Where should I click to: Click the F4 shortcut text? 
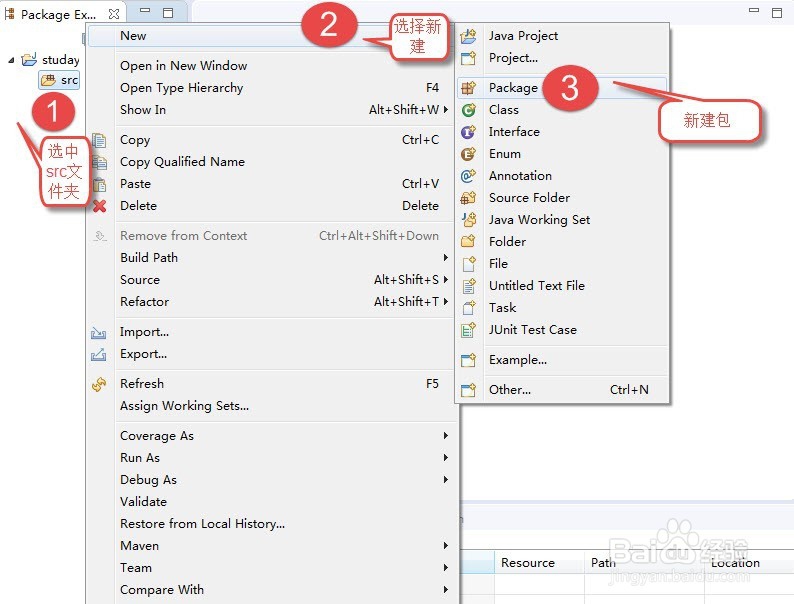(432, 88)
